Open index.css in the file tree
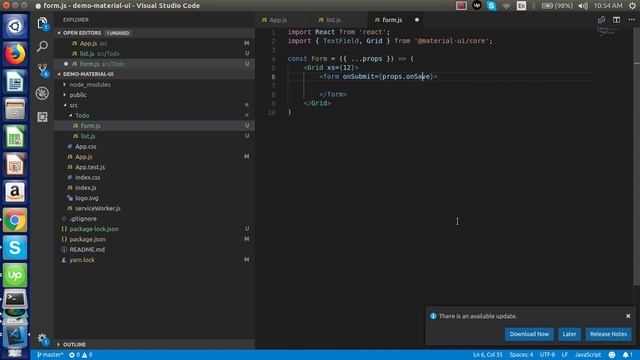The width and height of the screenshot is (640, 360). [x=154, y=178]
